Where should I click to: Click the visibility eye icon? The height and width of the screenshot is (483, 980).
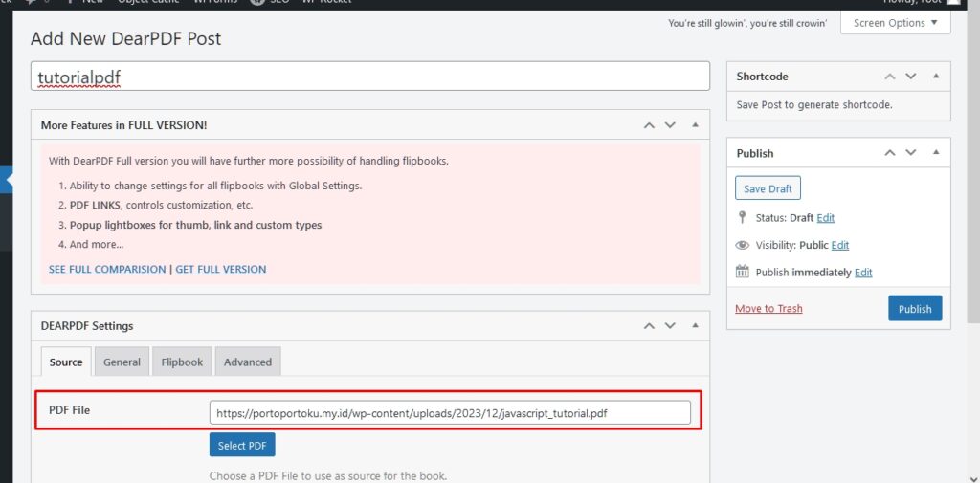742,245
